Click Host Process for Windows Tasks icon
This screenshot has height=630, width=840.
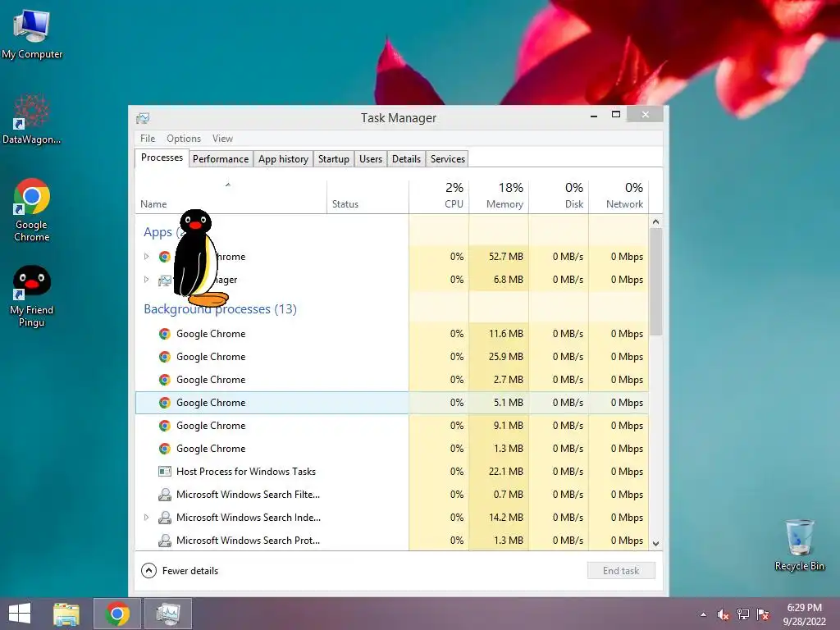[x=164, y=472]
